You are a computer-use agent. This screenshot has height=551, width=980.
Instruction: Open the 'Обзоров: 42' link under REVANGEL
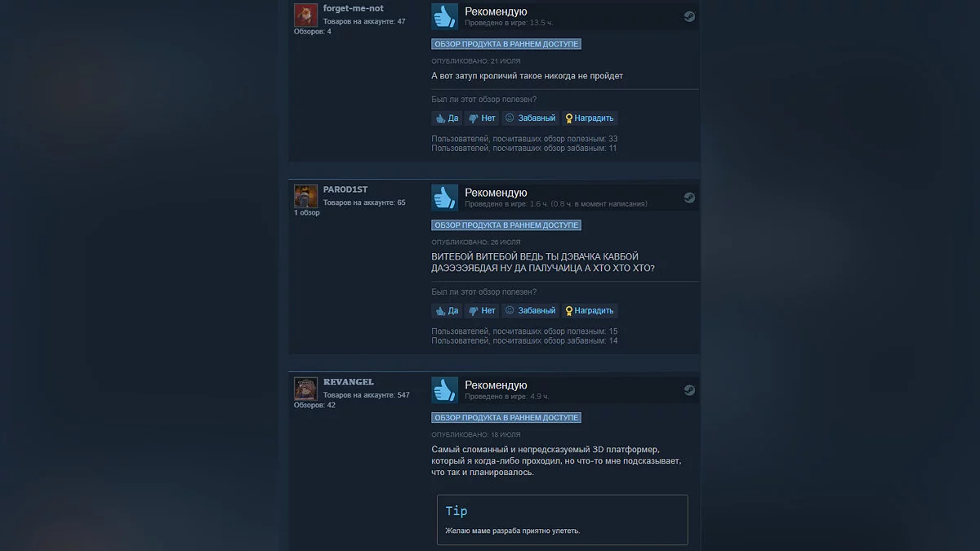(314, 405)
